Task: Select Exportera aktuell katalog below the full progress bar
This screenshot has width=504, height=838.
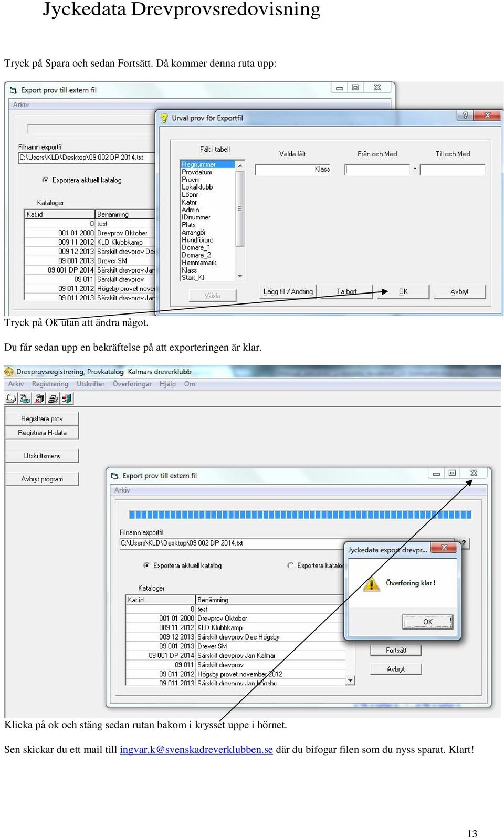Action: [x=146, y=565]
